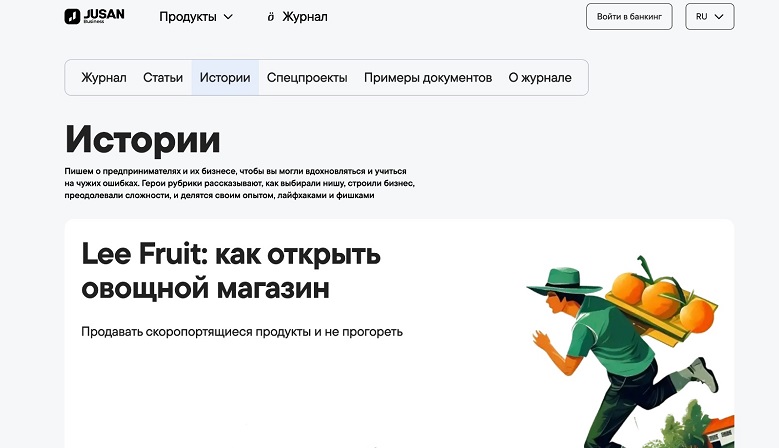Image resolution: width=779 pixels, height=448 pixels.
Task: Click the chevron next to Продукты
Action: [228, 17]
